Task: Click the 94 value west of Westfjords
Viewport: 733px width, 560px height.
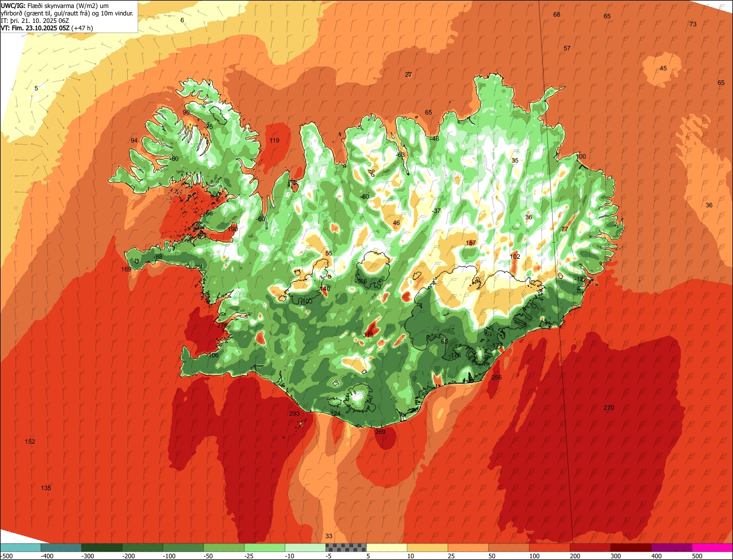Action: pos(134,140)
